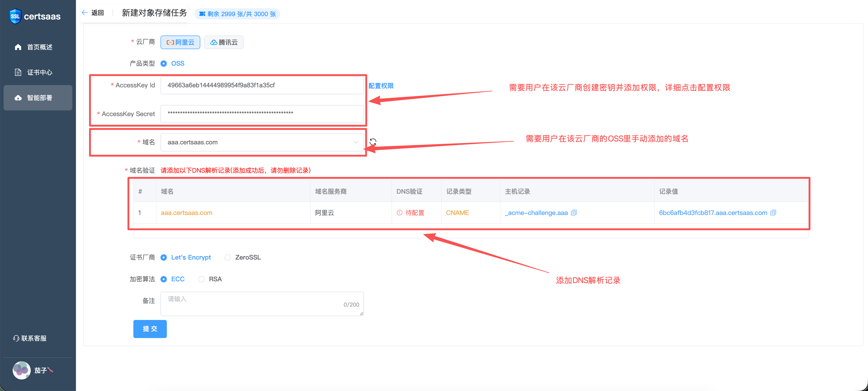Click the refresh icon next to domain dropdown
This screenshot has height=391, width=868.
pyautogui.click(x=373, y=142)
